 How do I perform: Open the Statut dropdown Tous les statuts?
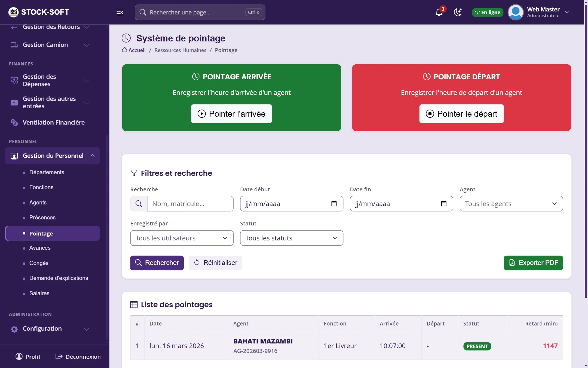point(292,238)
